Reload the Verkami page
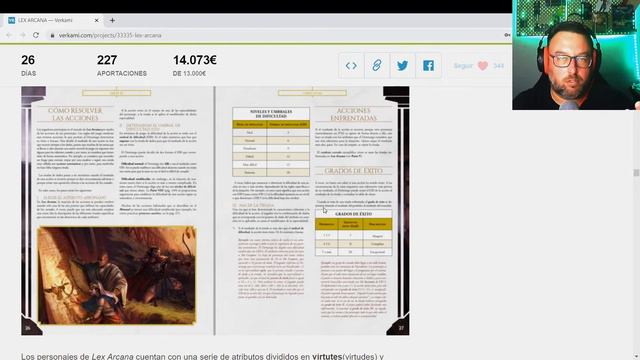The width and height of the screenshot is (640, 360). coord(36,36)
